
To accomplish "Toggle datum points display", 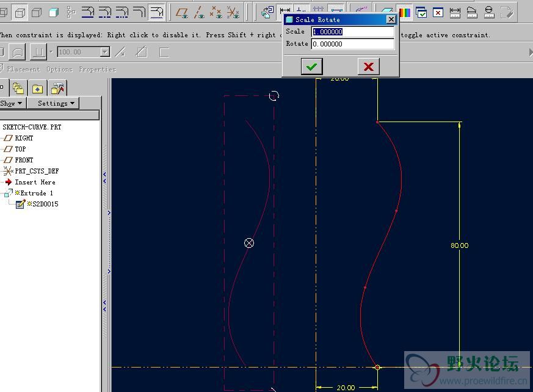I will click(216, 13).
